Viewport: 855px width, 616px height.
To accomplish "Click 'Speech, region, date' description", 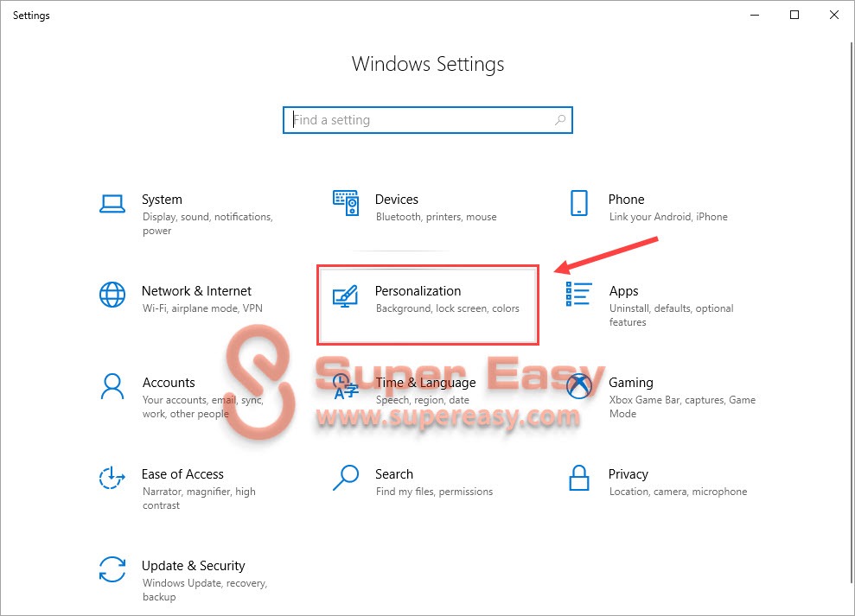I will point(423,400).
